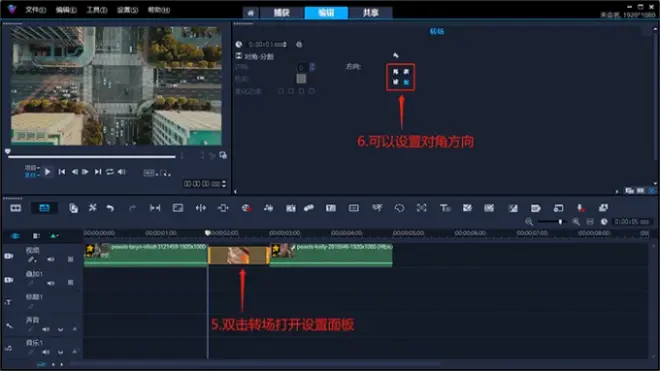Select the Slip editing tool
Viewport: 660px width, 371px height.
155,208
